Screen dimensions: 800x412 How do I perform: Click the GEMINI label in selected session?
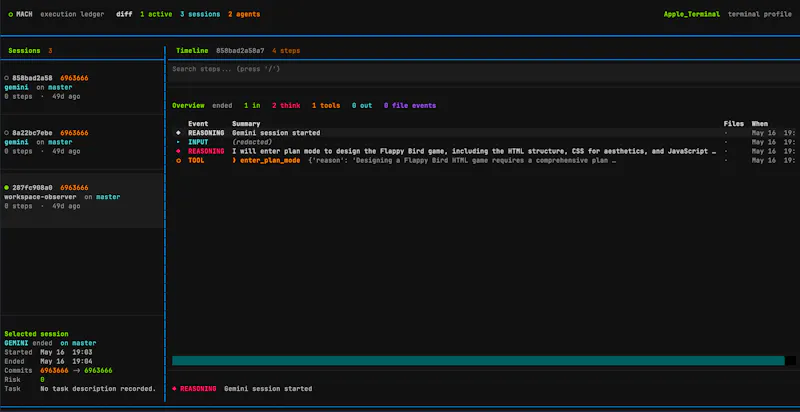16,343
